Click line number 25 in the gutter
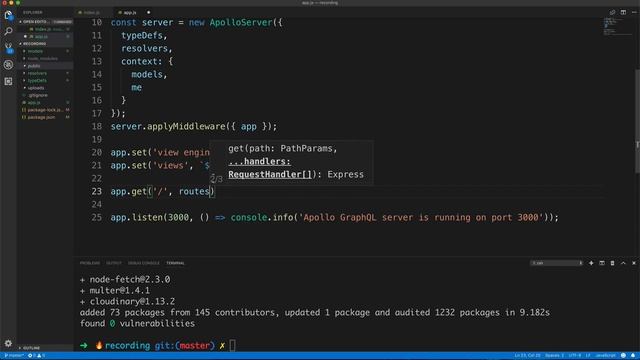Viewport: 640px width, 360px height. 97,218
